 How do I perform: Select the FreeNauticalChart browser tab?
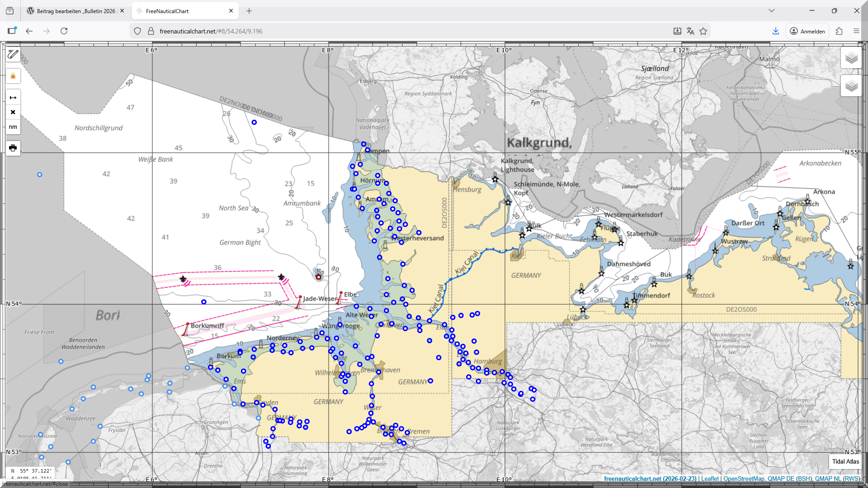pyautogui.click(x=181, y=11)
